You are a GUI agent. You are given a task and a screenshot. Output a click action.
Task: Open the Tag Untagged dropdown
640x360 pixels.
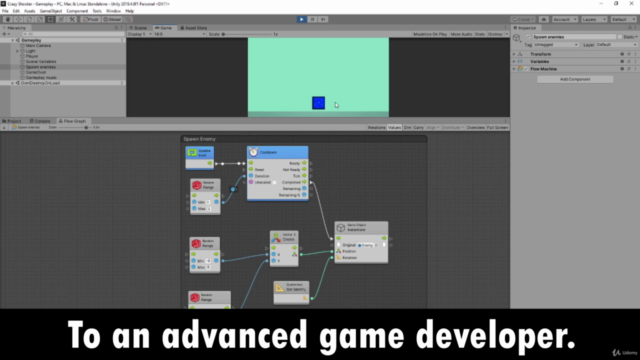click(x=556, y=44)
